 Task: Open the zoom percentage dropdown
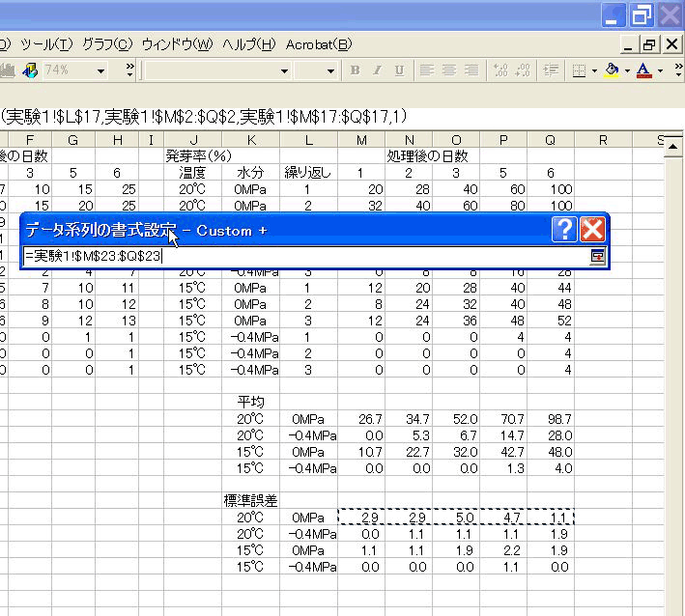coord(101,70)
